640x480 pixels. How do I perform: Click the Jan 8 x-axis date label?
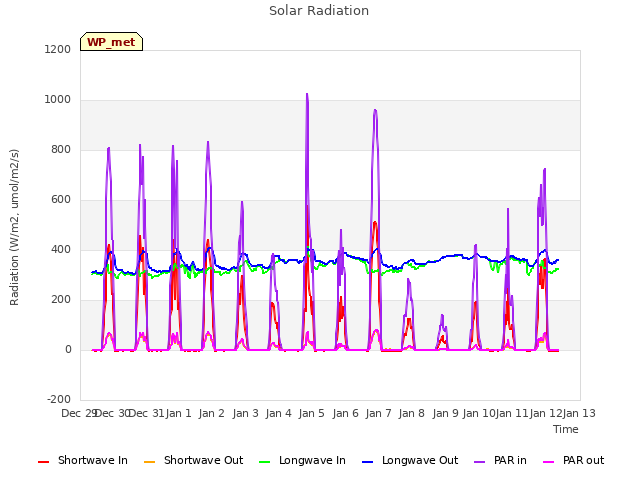click(x=411, y=413)
